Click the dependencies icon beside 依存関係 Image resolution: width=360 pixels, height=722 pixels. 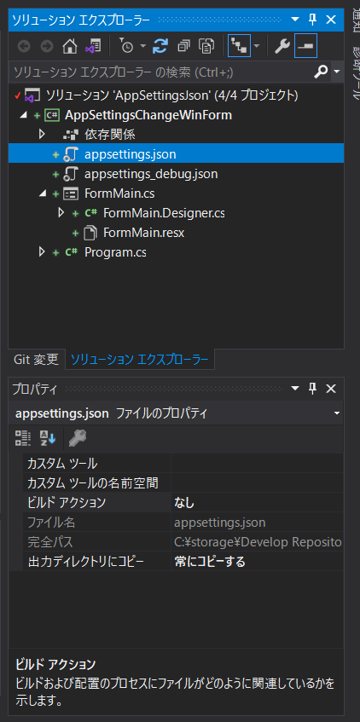[x=70, y=135]
